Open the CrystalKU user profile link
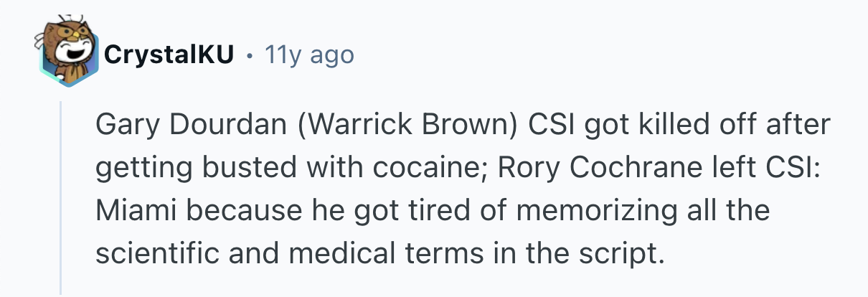Viewport: 868px width, 297px height. pyautogui.click(x=169, y=55)
